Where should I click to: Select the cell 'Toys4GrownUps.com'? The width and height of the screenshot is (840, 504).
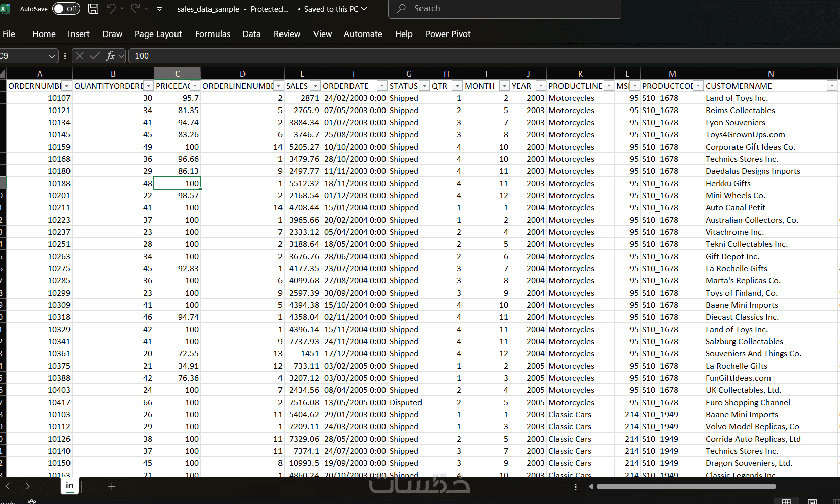click(771, 134)
